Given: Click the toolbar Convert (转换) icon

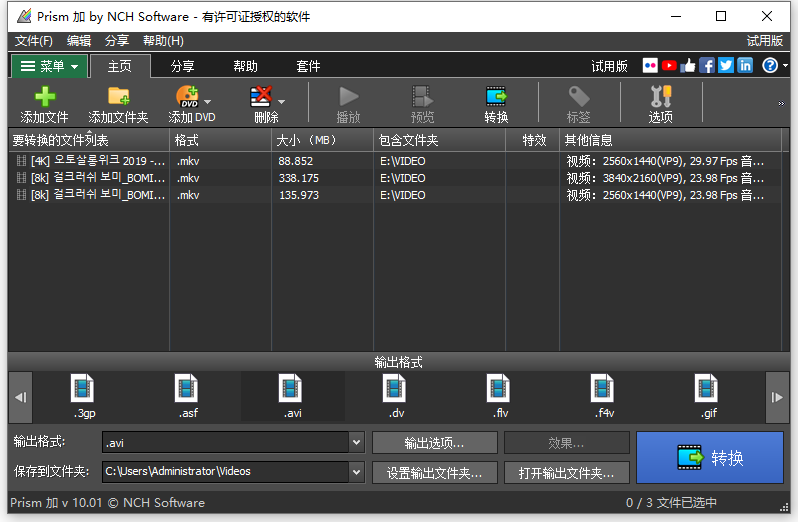Looking at the screenshot, I should tap(496, 96).
